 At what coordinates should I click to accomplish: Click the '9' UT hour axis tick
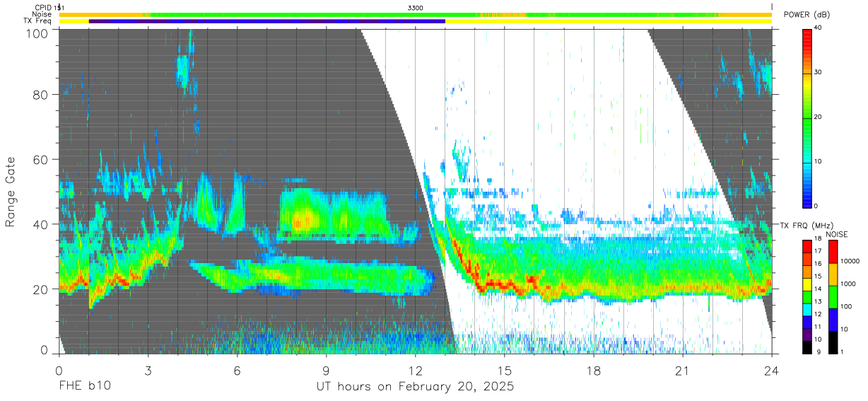(326, 370)
